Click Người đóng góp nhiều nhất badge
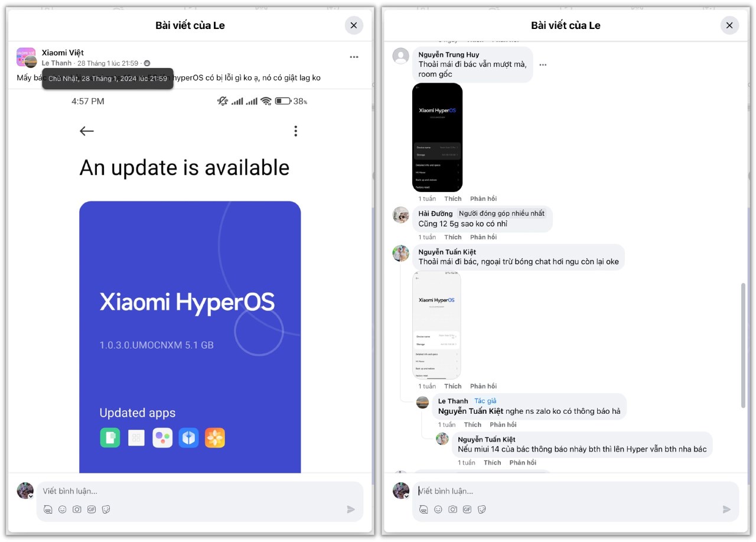Screen dimensions: 756x542 tap(502, 213)
